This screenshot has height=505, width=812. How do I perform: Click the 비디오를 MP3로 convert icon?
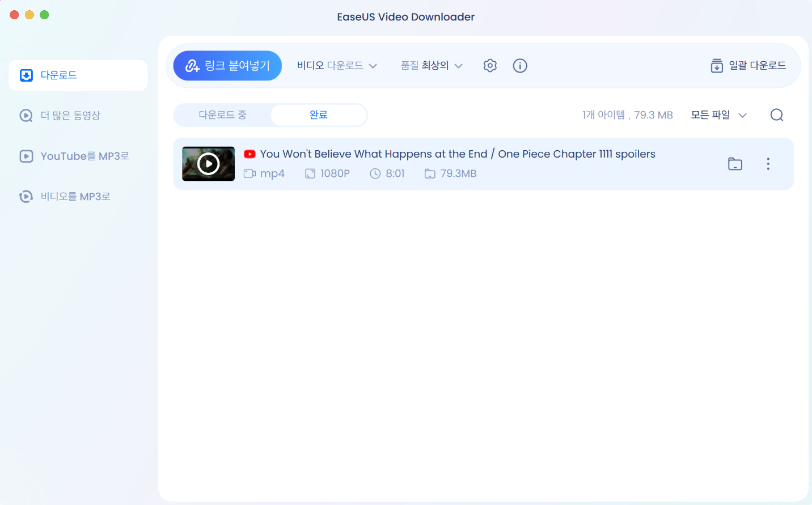[26, 197]
